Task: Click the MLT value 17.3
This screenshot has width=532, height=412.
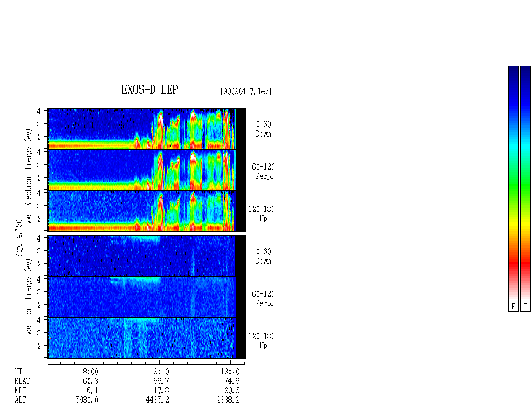Action: pos(161,391)
